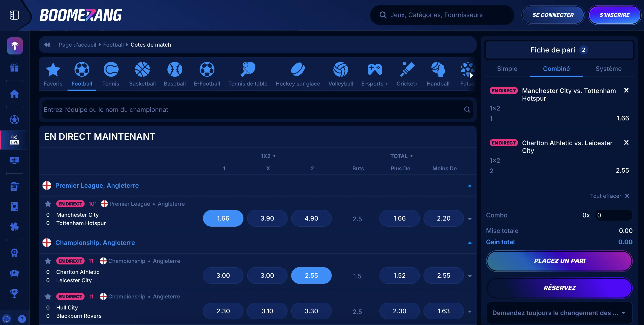This screenshot has width=644, height=325.
Task: Collapse the Premier League, Angleterre section
Action: click(470, 185)
